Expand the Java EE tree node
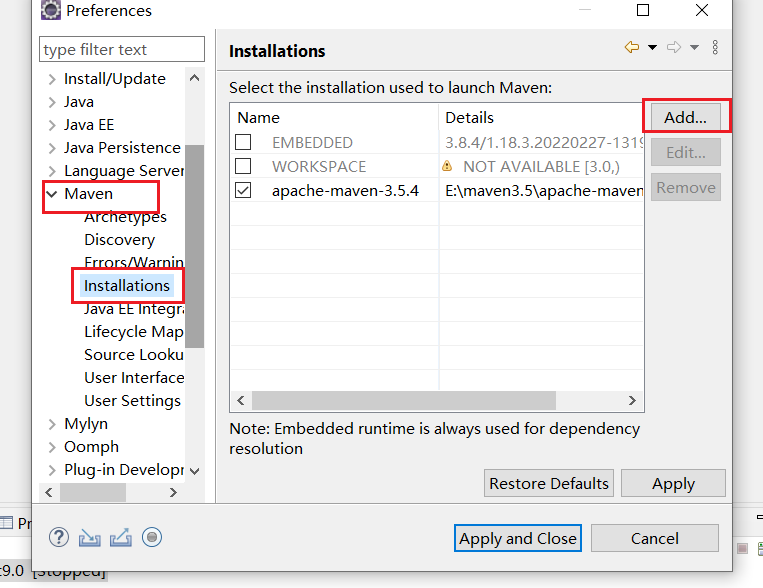Screen dimensions: 763x588 tap(52, 125)
